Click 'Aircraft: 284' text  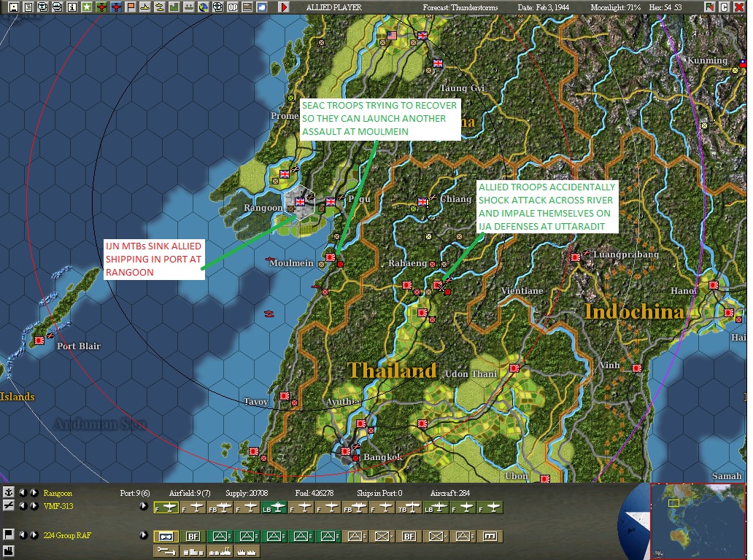(x=450, y=494)
